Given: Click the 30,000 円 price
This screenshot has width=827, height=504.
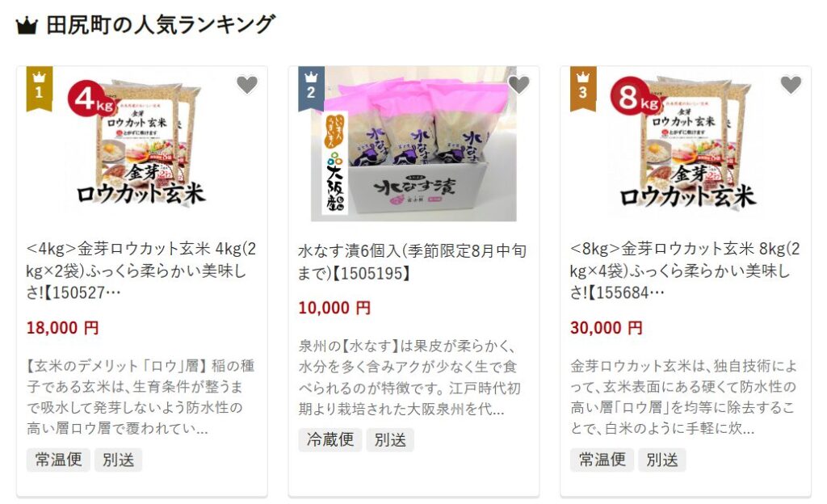Looking at the screenshot, I should coord(607,328).
